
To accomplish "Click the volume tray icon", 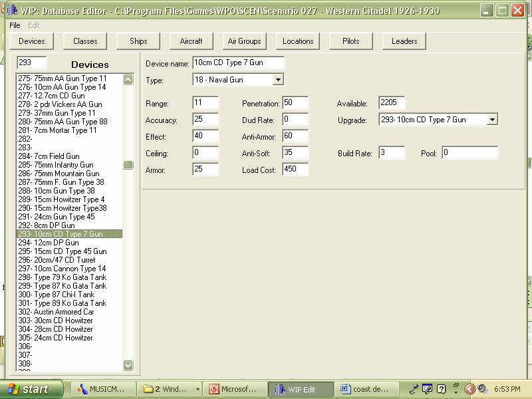I will pyautogui.click(x=481, y=389).
